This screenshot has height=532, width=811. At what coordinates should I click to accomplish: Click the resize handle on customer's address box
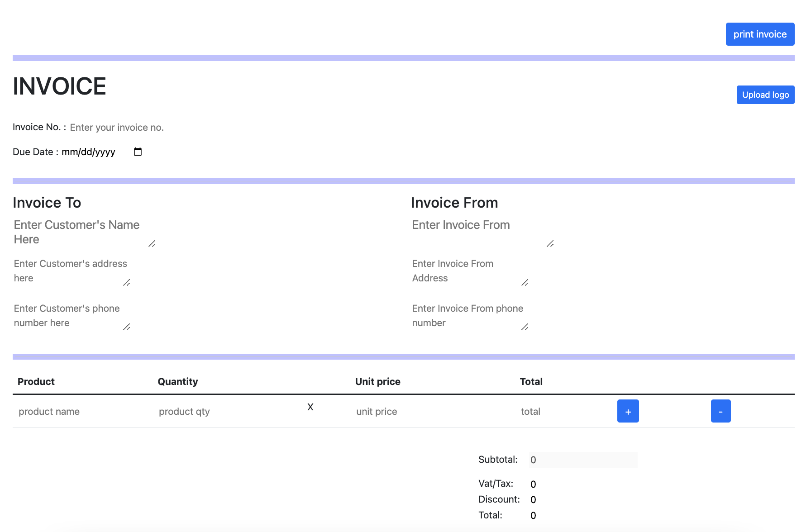coord(127,283)
